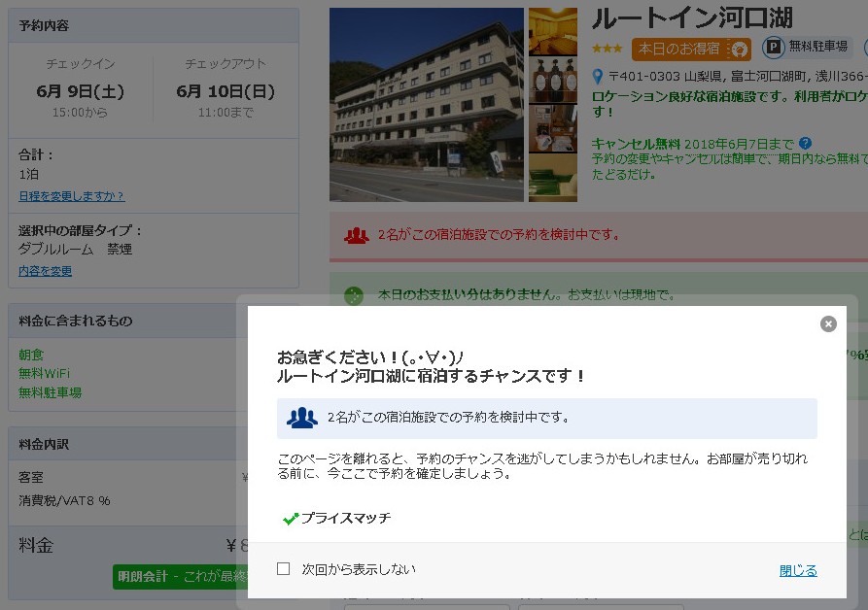Click the キャンセル無料 text

(636, 144)
